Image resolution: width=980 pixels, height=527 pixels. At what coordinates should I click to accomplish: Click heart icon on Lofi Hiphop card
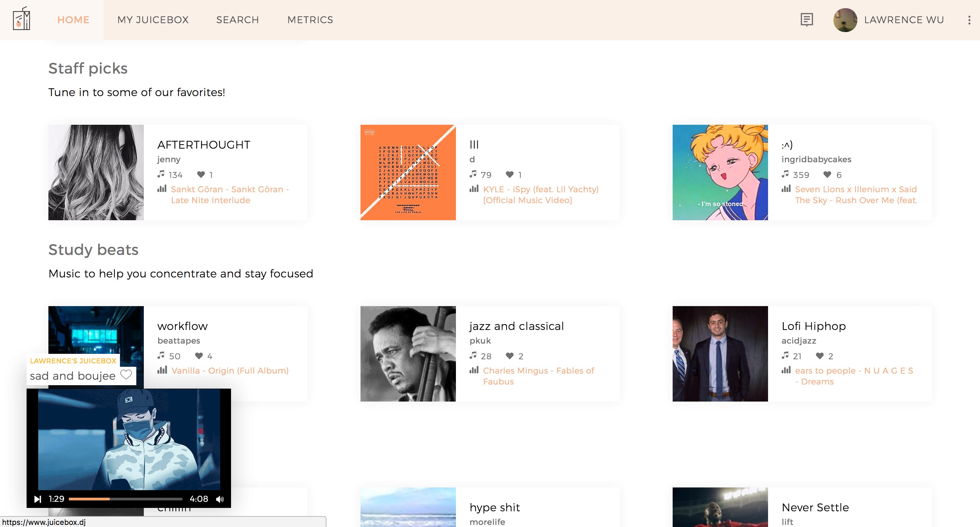pos(820,356)
